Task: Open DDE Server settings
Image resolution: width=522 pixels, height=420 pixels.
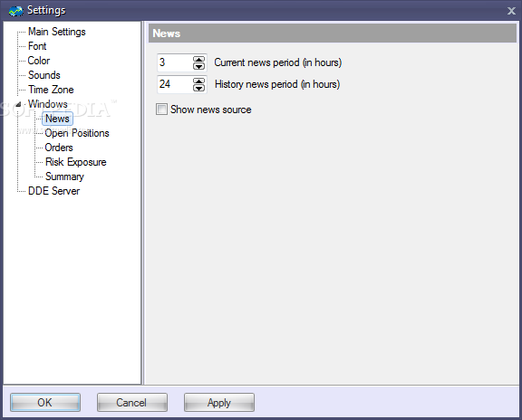Action: 54,191
